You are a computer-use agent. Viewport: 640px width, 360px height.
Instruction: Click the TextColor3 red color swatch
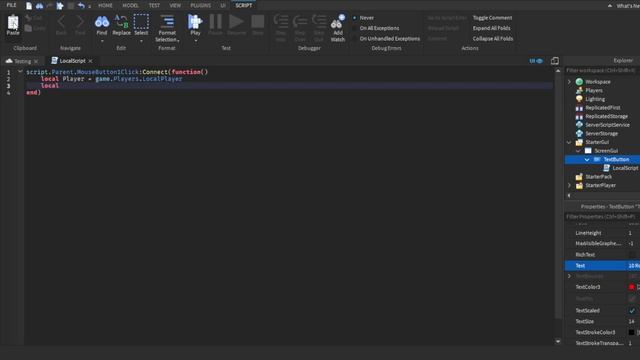click(x=631, y=287)
